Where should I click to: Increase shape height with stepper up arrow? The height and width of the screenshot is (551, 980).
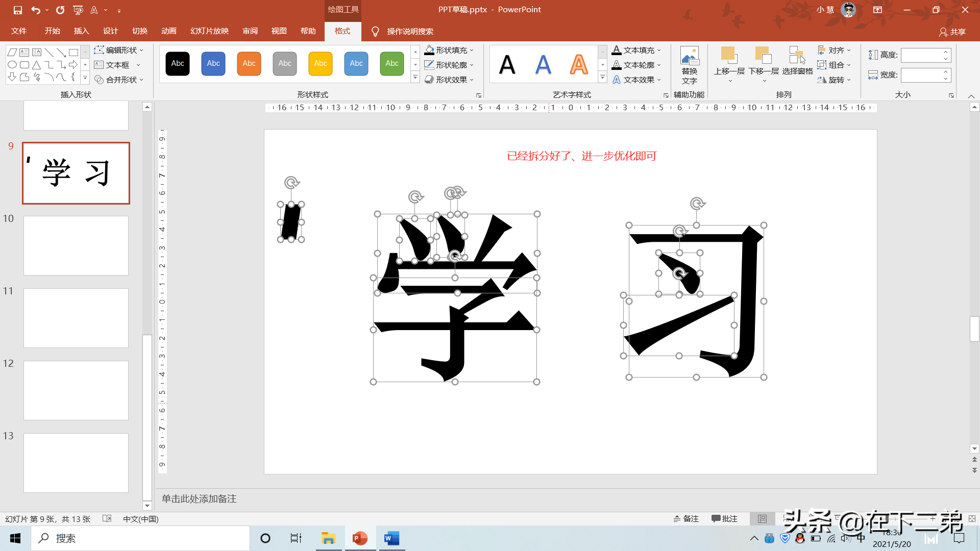(x=946, y=52)
